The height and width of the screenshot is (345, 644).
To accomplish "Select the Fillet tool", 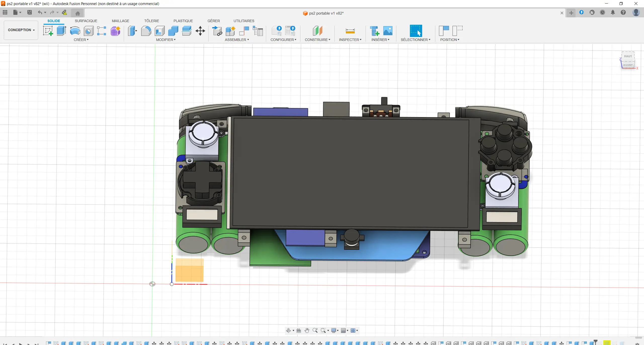I will pos(146,31).
